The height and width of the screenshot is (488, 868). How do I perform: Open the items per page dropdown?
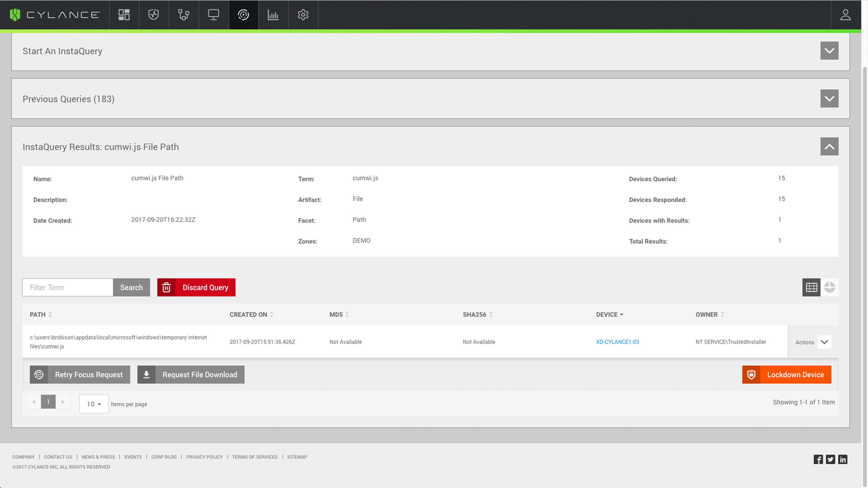[94, 404]
